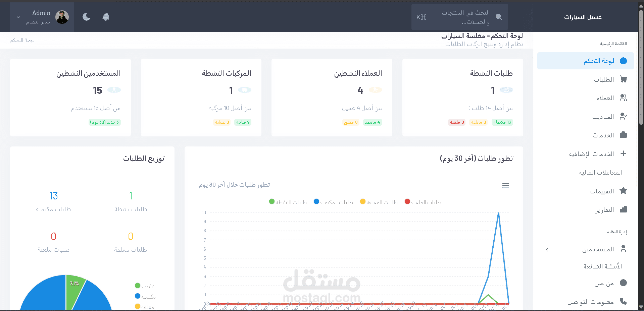Click the active vehicles card icon
Screen dimensions: 644x311
coord(245,90)
